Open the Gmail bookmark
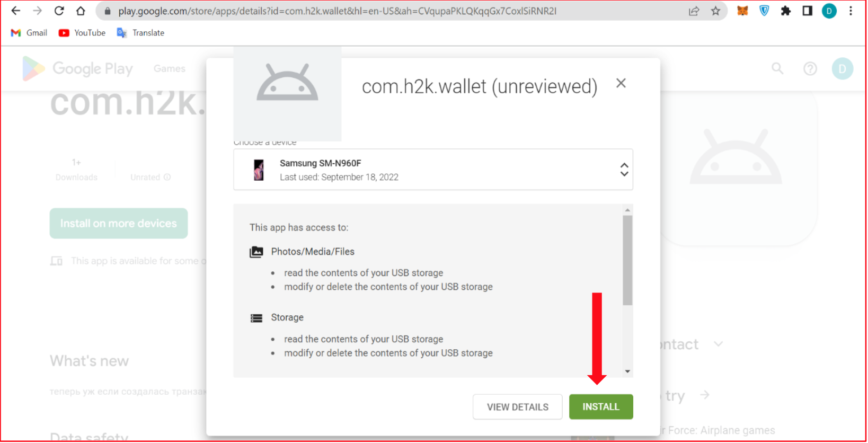This screenshot has height=443, width=868. [30, 33]
